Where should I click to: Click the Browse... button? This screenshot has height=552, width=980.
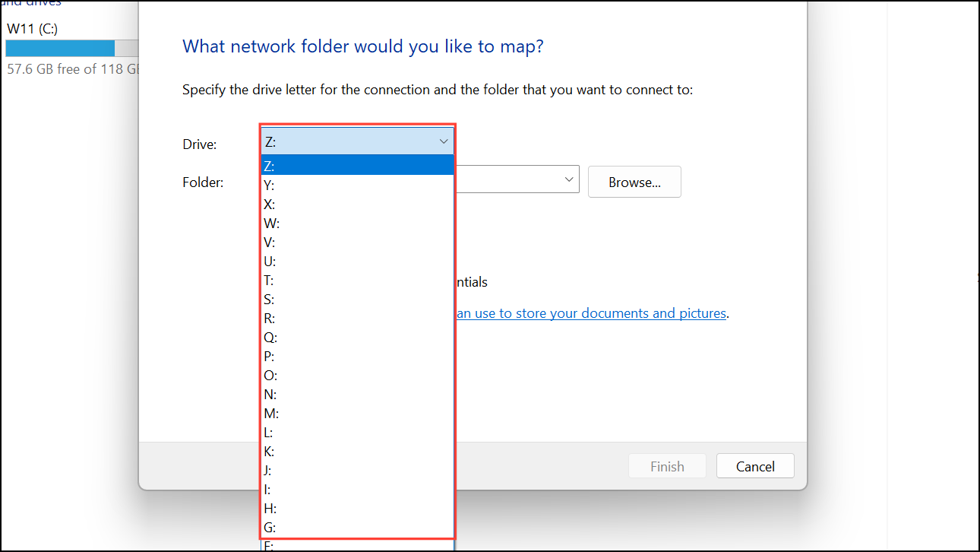click(634, 182)
